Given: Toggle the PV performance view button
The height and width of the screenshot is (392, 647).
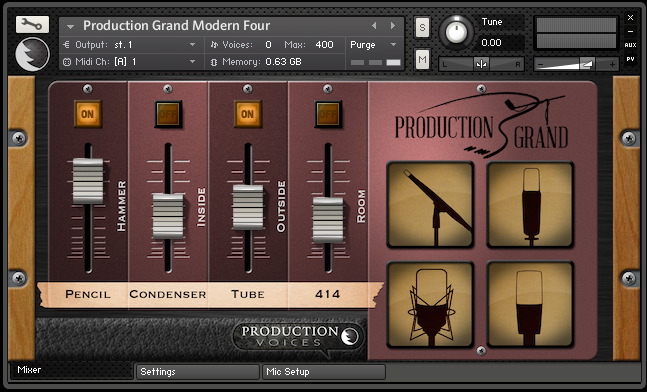Looking at the screenshot, I should (x=630, y=59).
